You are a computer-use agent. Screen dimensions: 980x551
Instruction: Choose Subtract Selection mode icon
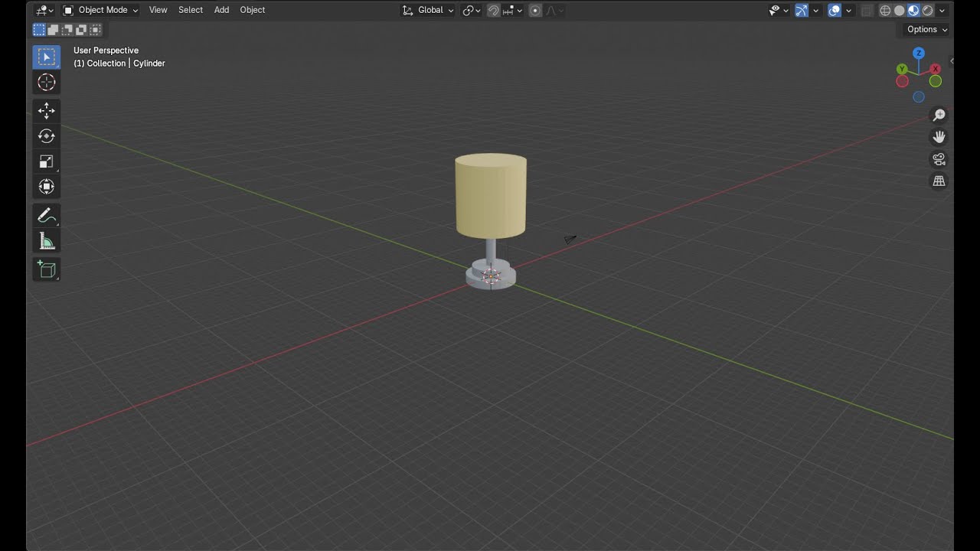pos(67,30)
